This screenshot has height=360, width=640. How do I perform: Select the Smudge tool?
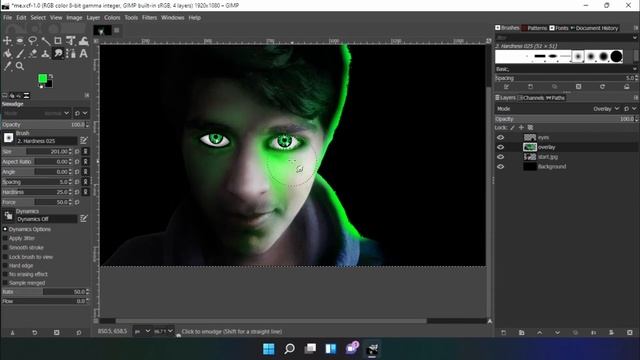click(x=58, y=53)
